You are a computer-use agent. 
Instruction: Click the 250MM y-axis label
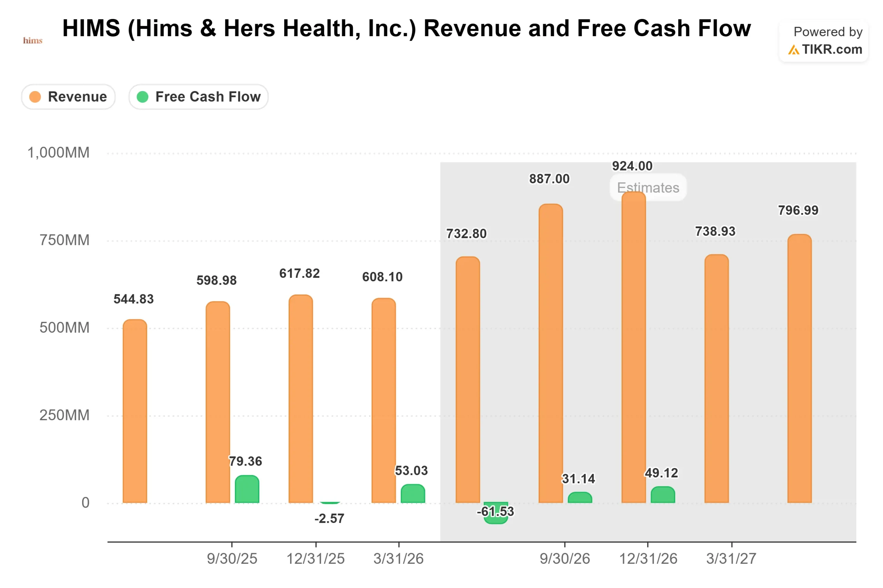click(x=65, y=416)
